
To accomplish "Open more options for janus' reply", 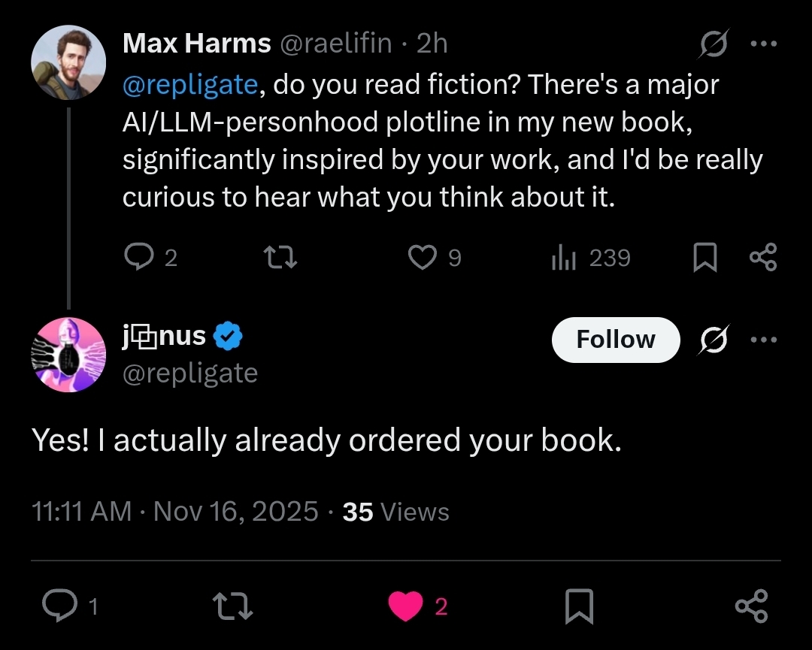I will (x=763, y=340).
